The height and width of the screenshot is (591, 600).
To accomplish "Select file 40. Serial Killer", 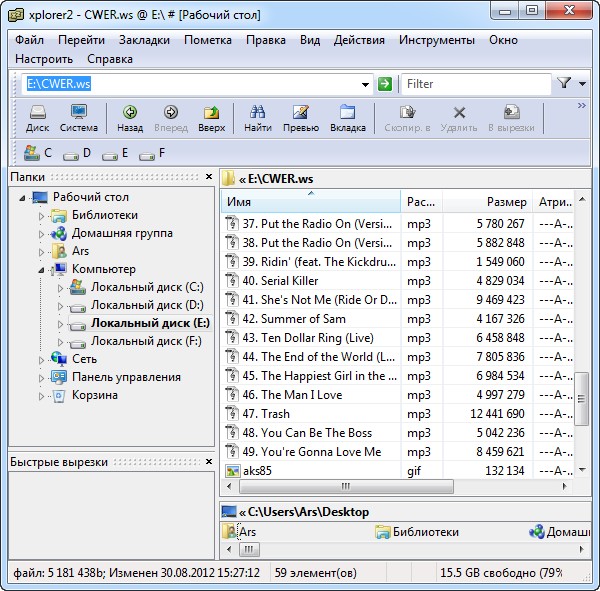I will click(280, 281).
